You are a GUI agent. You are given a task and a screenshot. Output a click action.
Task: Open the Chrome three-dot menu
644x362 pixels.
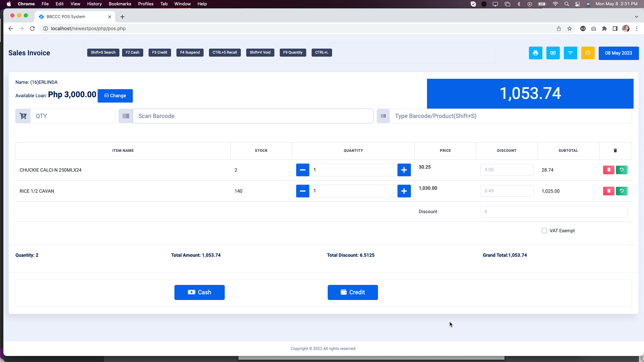click(637, 28)
